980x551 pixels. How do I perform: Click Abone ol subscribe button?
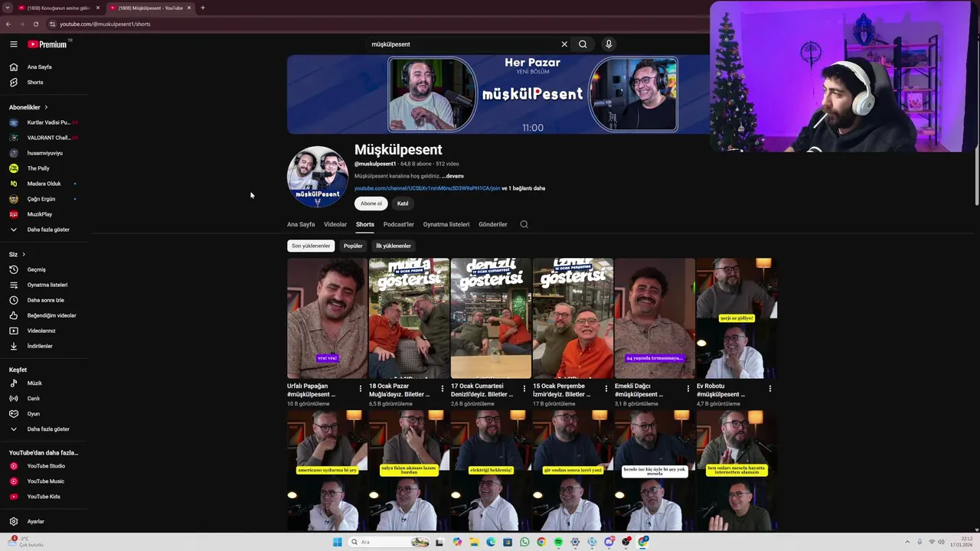tap(371, 204)
